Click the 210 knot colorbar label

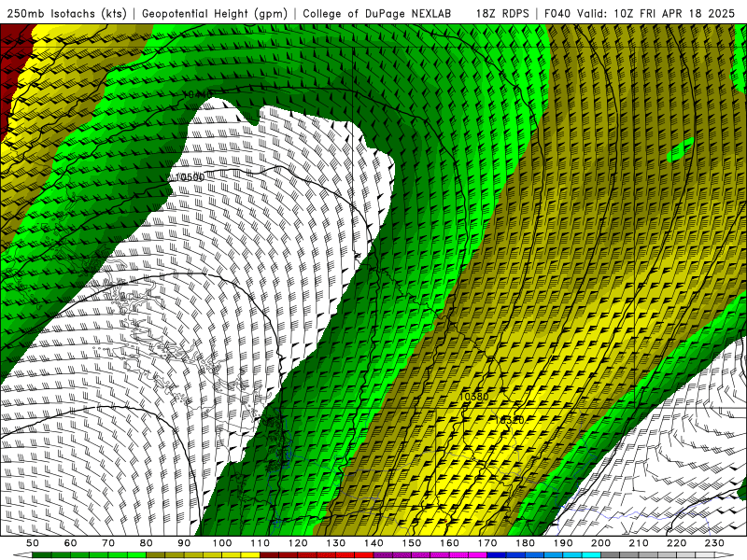[x=639, y=543]
